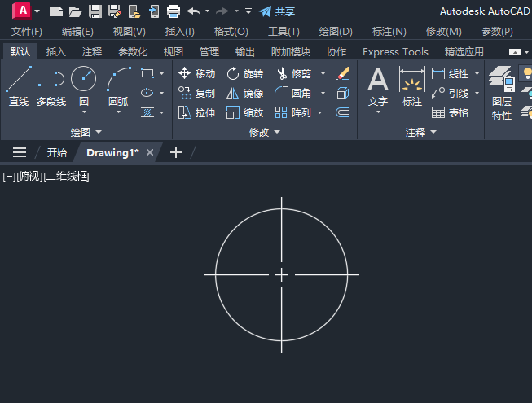Image resolution: width=532 pixels, height=403 pixels.
Task: Choose the 镜像 (Mirror) tool
Action: pyautogui.click(x=244, y=93)
